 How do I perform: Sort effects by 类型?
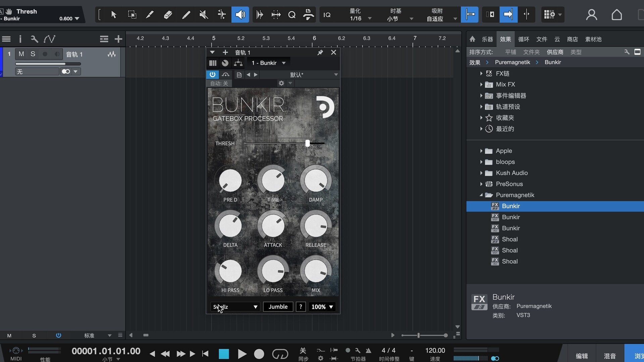point(576,52)
